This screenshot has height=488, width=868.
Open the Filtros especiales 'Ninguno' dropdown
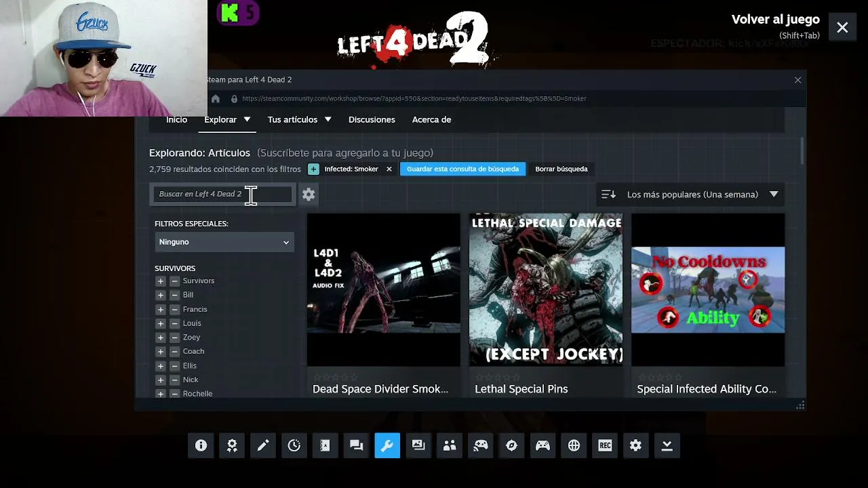click(x=224, y=242)
